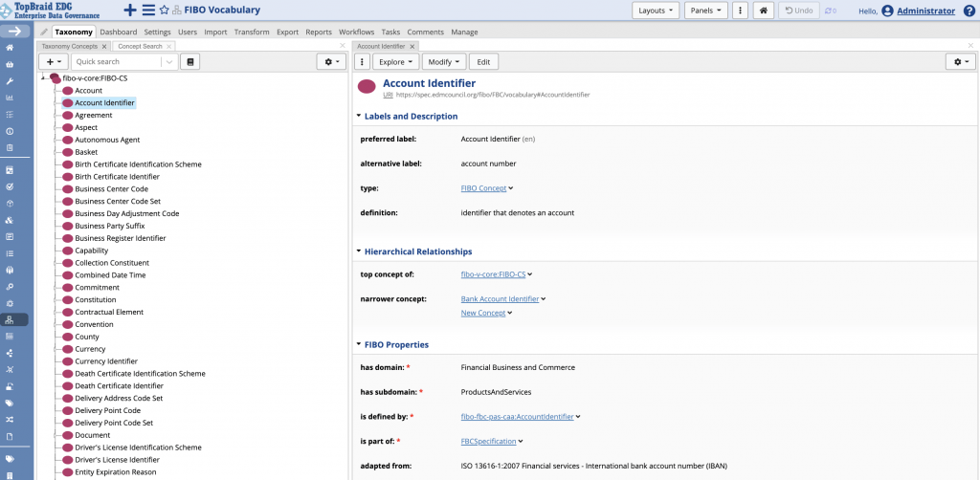980x480 pixels.
Task: Click the refresh sync counter icon
Action: pos(831,11)
